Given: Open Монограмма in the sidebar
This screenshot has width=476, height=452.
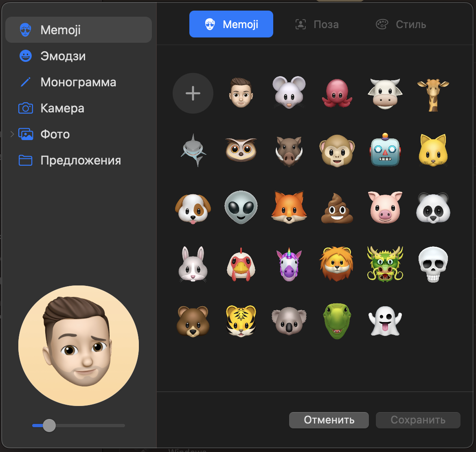Looking at the screenshot, I should [x=79, y=82].
